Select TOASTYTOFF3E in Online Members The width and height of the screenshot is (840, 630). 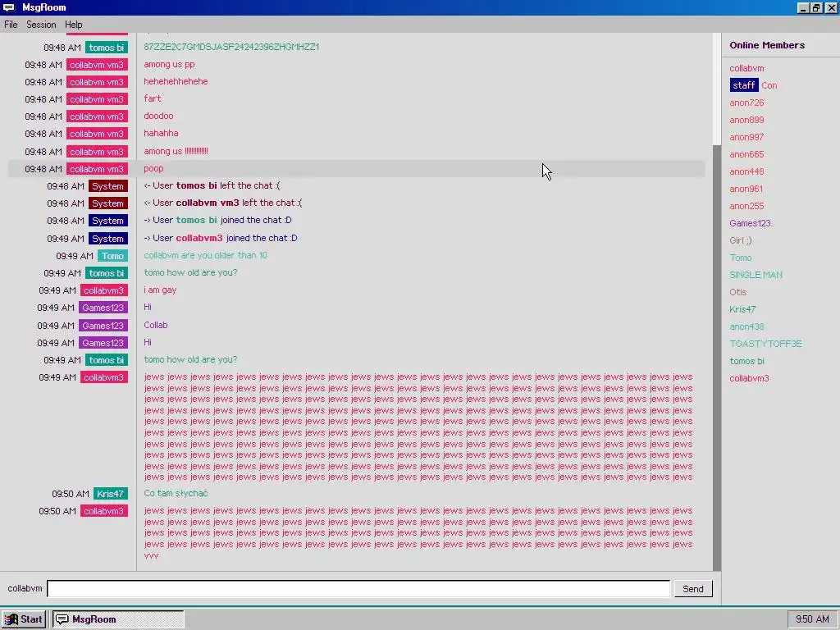(x=765, y=344)
